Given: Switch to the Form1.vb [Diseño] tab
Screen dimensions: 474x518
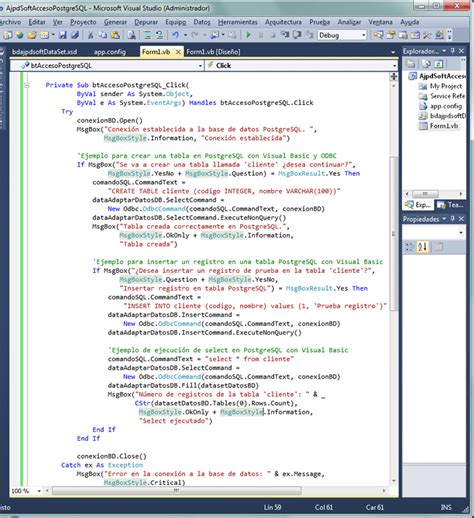Looking at the screenshot, I should click(x=213, y=52).
